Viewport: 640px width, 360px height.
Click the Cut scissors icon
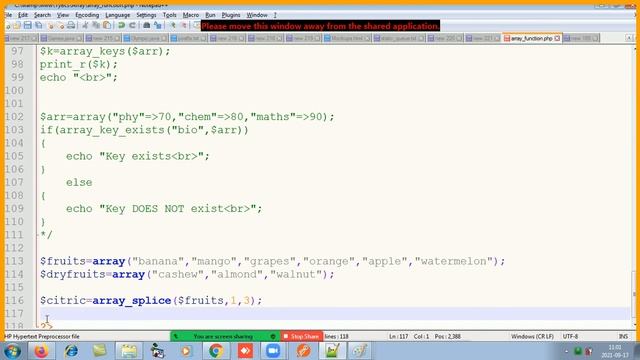click(85, 26)
